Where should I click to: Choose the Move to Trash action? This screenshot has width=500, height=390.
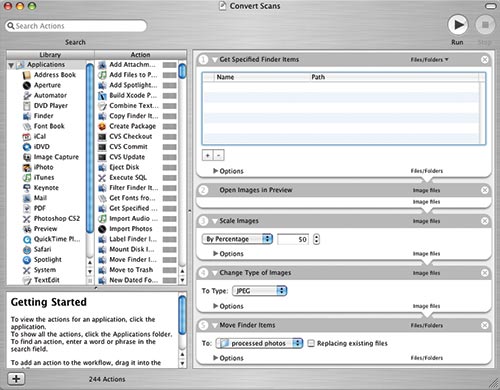point(131,270)
